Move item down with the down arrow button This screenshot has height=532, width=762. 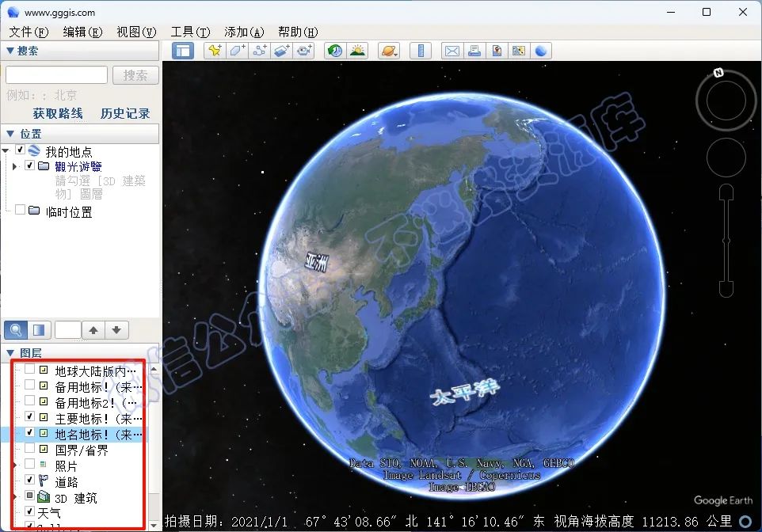116,330
